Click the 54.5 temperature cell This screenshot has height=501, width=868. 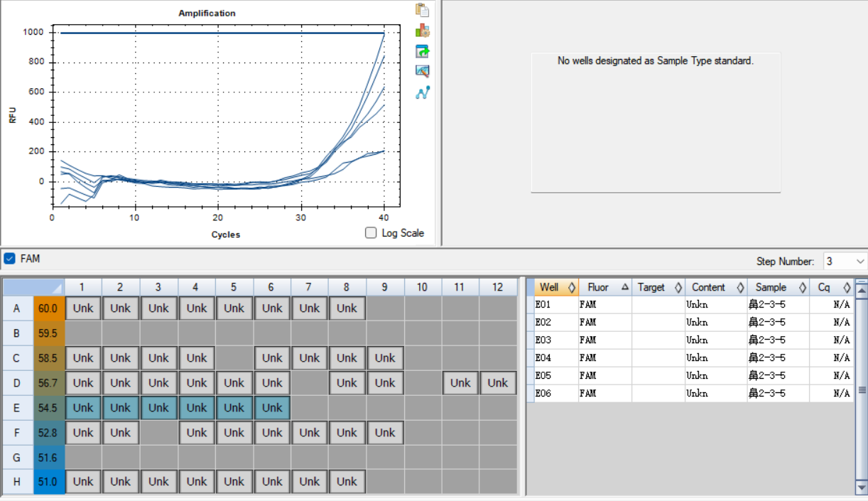[x=49, y=408]
